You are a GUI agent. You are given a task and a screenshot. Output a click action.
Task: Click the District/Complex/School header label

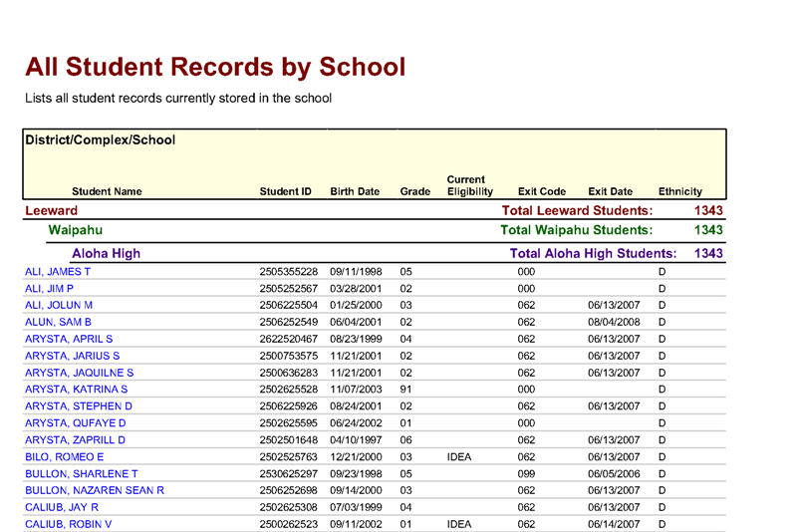pyautogui.click(x=101, y=140)
